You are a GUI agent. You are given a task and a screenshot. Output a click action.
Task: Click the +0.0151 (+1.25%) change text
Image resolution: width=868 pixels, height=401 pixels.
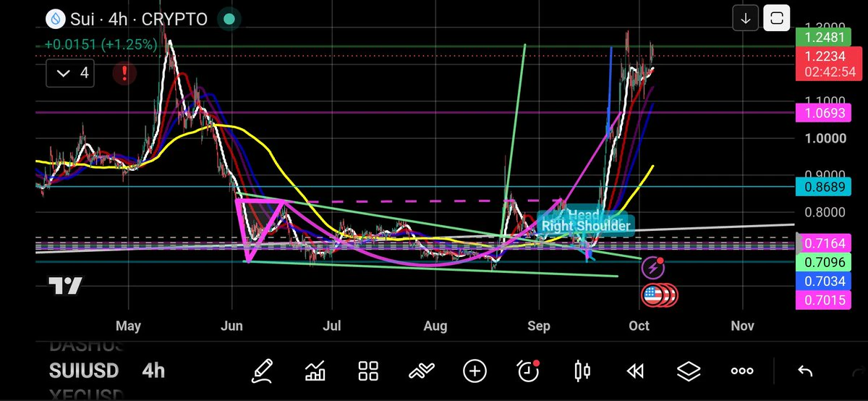(101, 44)
